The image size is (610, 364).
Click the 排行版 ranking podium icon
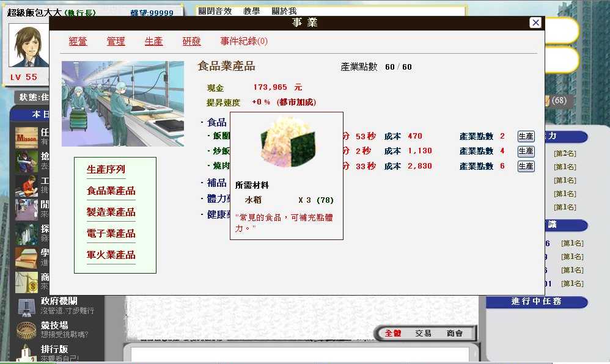tap(26, 353)
